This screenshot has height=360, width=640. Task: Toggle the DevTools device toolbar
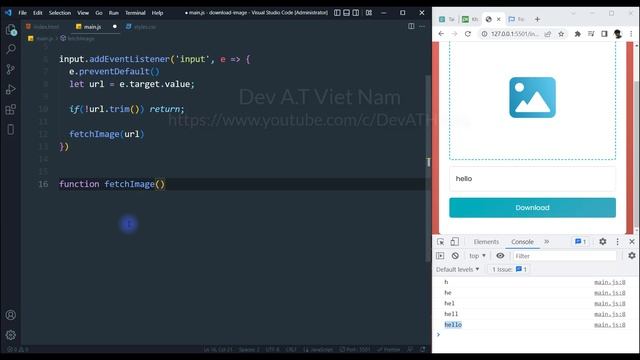[454, 242]
